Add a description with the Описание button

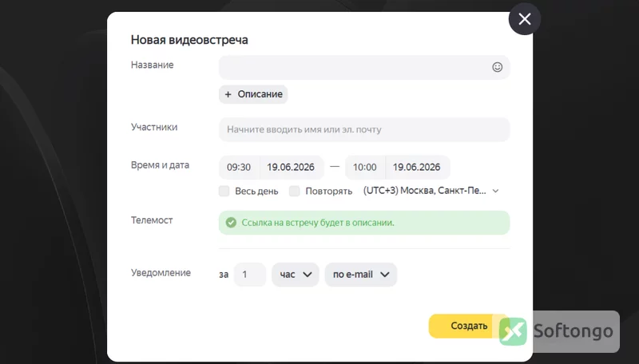point(253,94)
